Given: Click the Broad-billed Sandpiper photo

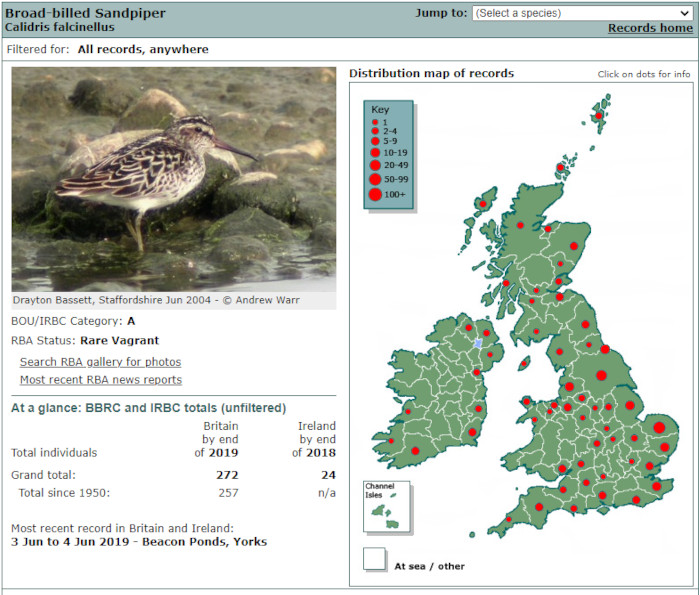Looking at the screenshot, I should (174, 179).
